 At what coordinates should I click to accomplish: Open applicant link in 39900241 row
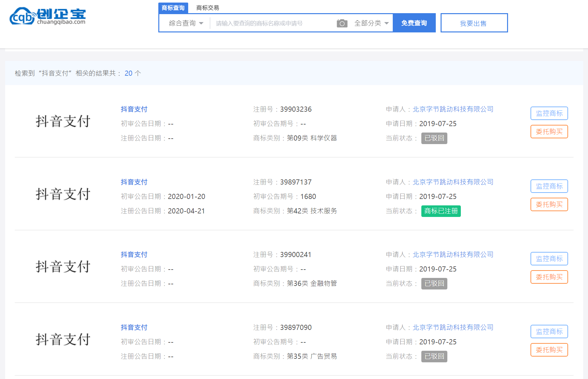pos(453,254)
